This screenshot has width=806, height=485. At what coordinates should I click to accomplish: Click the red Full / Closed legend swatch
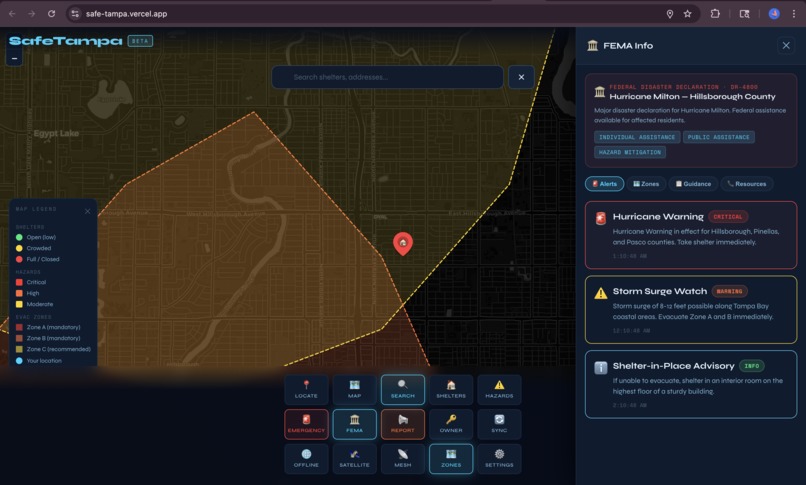pos(19,259)
